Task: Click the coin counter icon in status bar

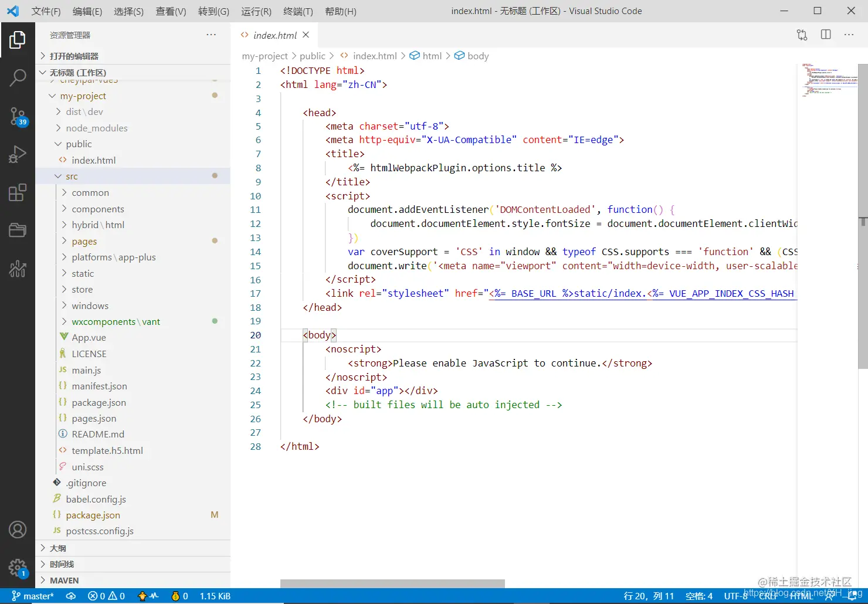Action: click(179, 596)
